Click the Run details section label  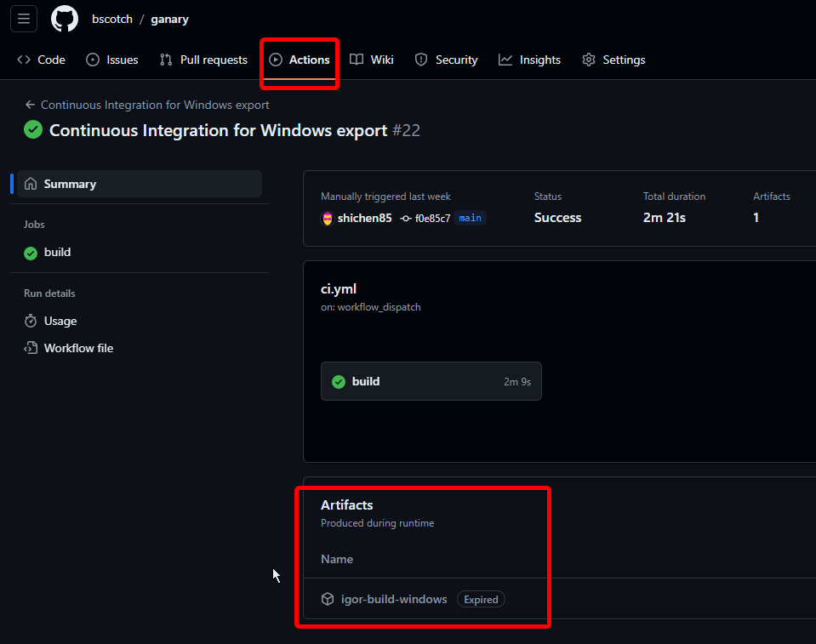tap(49, 293)
